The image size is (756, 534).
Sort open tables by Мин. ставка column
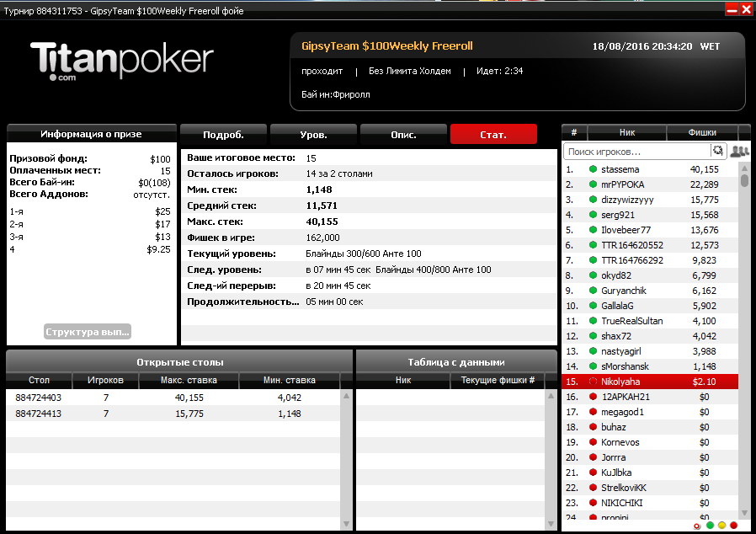290,380
